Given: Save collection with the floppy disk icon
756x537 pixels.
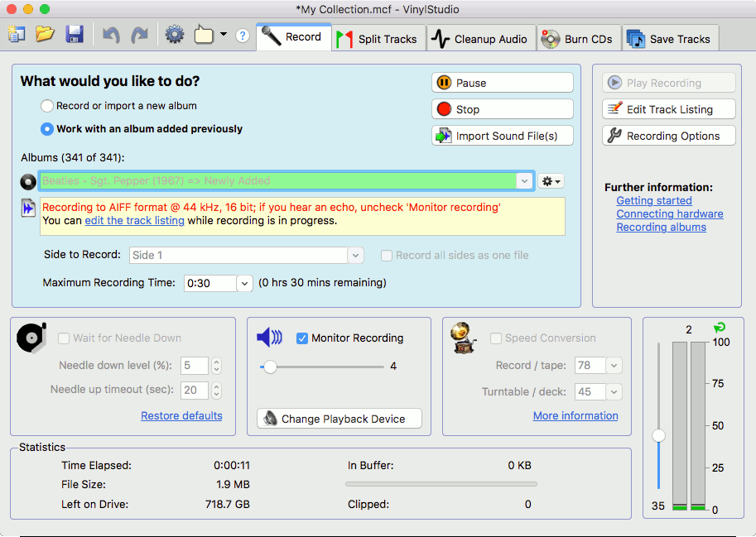Looking at the screenshot, I should (x=75, y=35).
